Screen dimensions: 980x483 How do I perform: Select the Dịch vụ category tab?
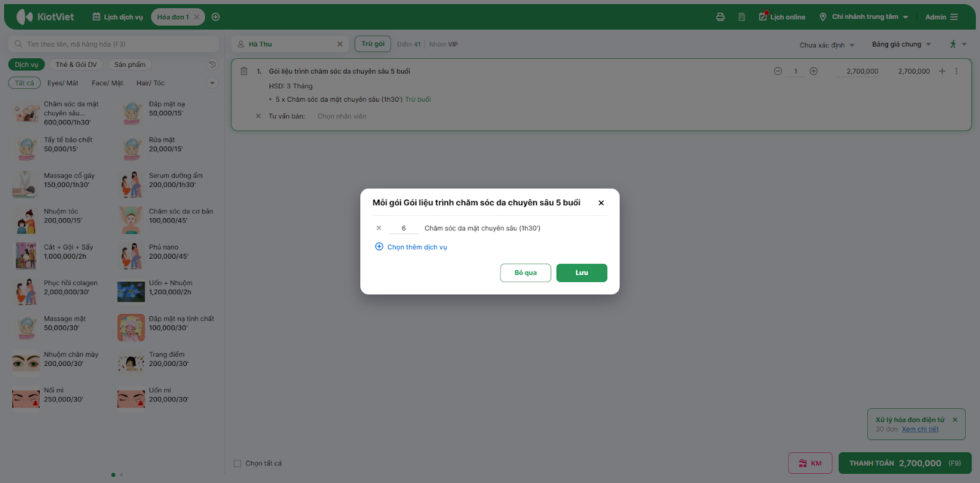point(26,64)
